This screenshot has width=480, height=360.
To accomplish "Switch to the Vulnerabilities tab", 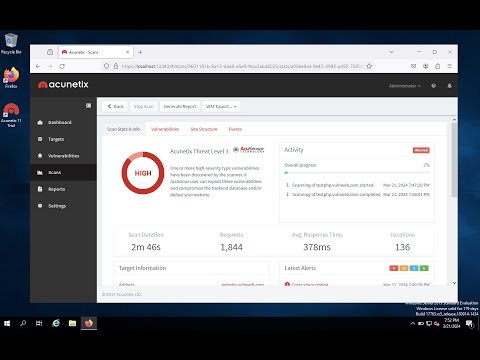I will (165, 129).
